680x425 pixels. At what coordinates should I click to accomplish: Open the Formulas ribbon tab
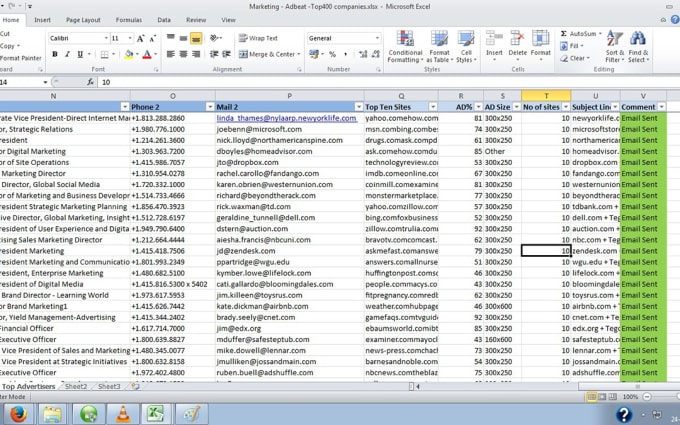tap(129, 20)
